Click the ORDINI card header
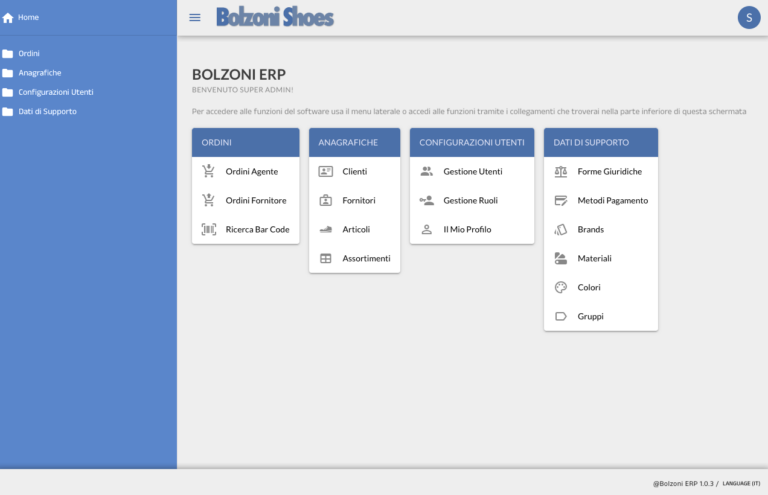The width and height of the screenshot is (768, 495). [245, 142]
